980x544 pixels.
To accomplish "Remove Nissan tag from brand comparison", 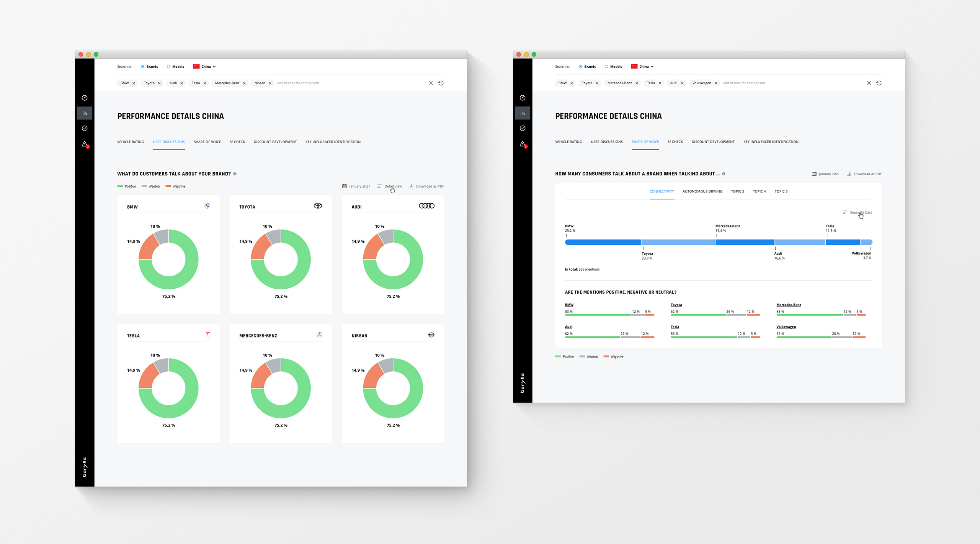I will click(x=270, y=83).
